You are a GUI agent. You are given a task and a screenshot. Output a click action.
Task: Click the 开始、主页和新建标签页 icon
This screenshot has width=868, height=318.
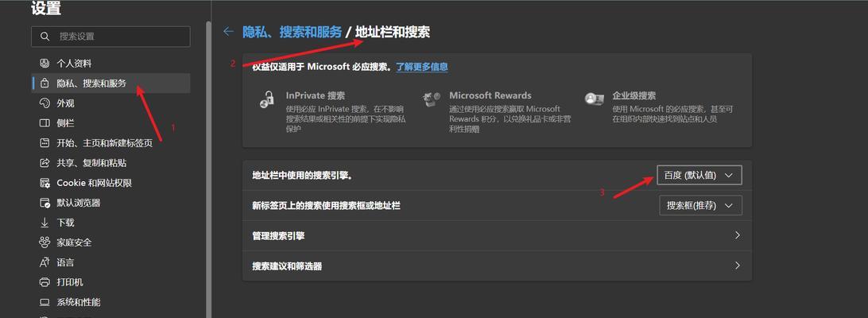(x=45, y=143)
